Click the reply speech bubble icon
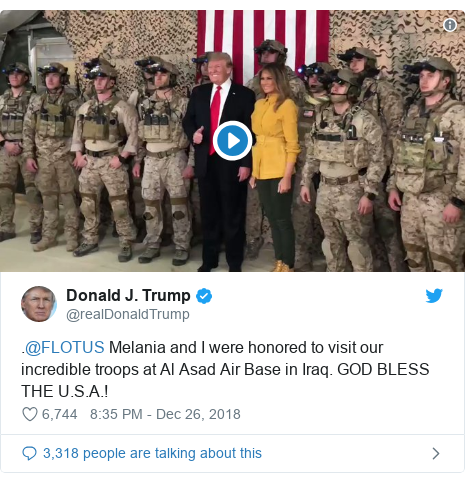 (x=29, y=453)
